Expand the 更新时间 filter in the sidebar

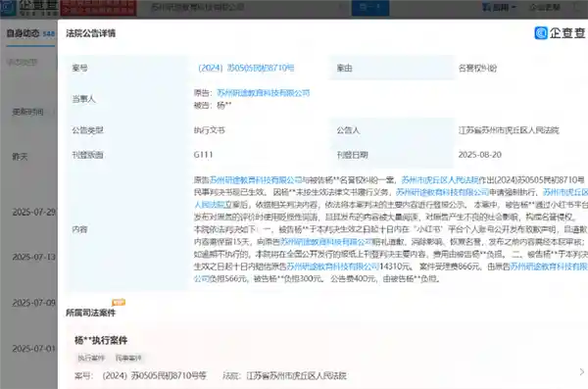pos(28,112)
